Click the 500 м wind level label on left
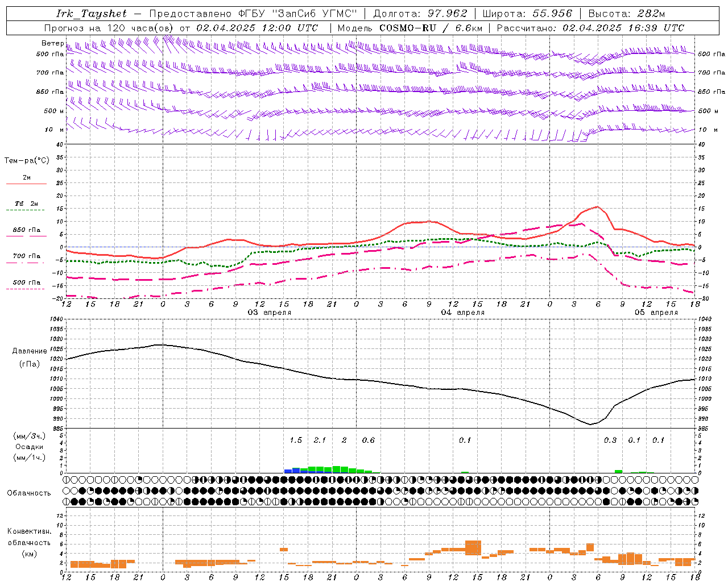This screenshot has height=582, width=728. [54, 111]
